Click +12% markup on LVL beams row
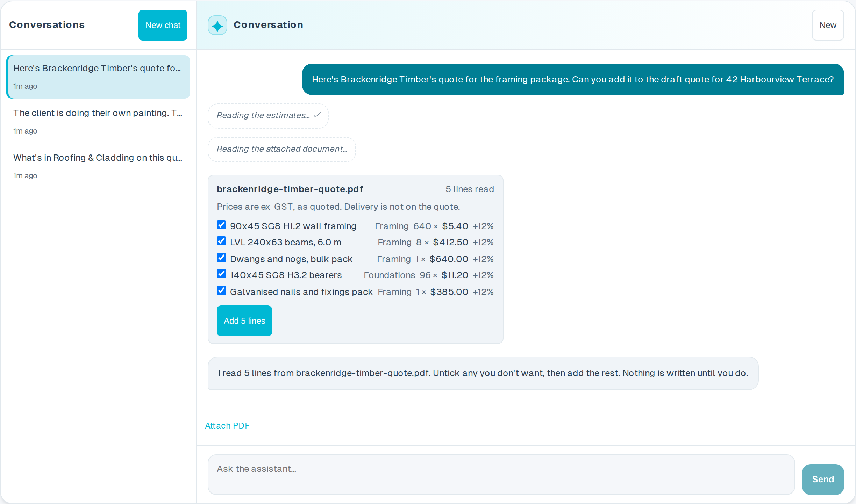856x504 pixels. click(483, 243)
